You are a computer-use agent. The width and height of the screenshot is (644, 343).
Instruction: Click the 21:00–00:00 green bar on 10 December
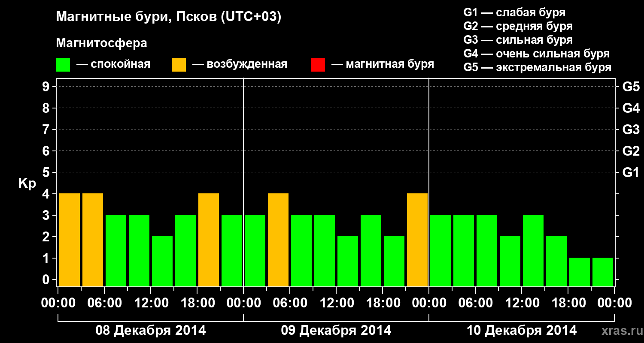(603, 272)
